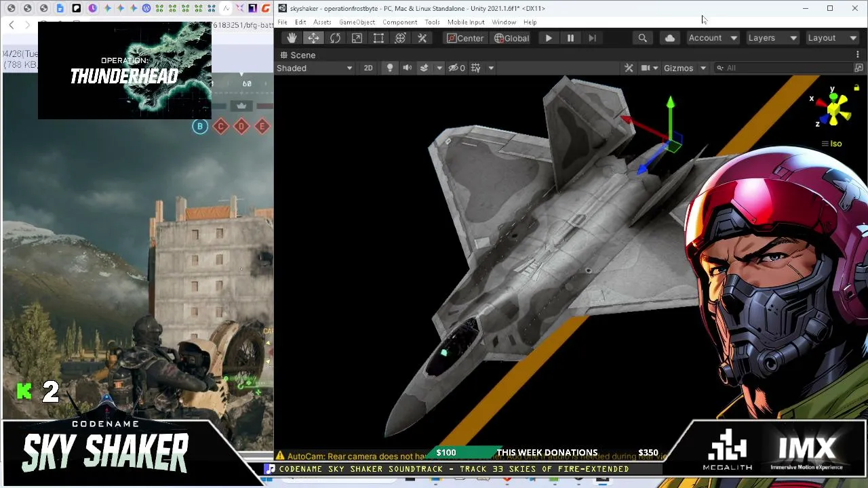Select the Move tool in Unity toolbar
The image size is (868, 488).
pyautogui.click(x=313, y=38)
